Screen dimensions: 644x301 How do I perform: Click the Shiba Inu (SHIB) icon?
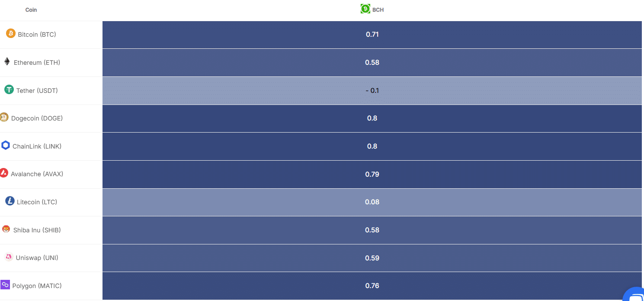pos(6,229)
